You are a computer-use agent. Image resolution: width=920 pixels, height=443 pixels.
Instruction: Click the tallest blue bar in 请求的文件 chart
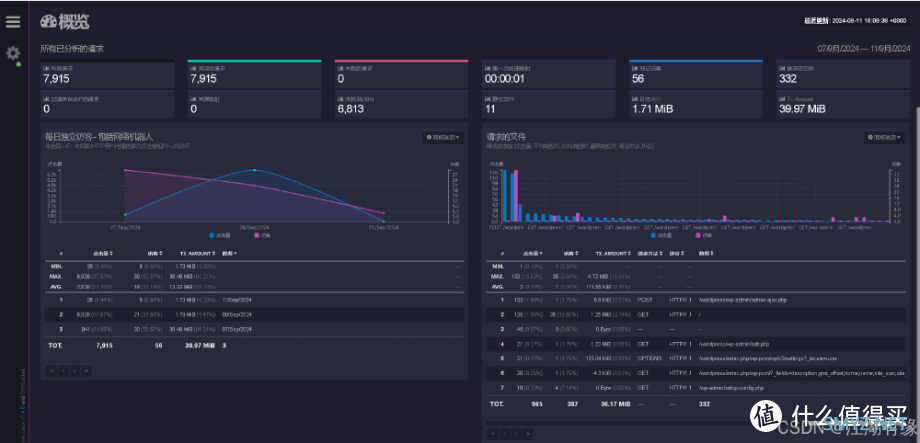tap(504, 196)
